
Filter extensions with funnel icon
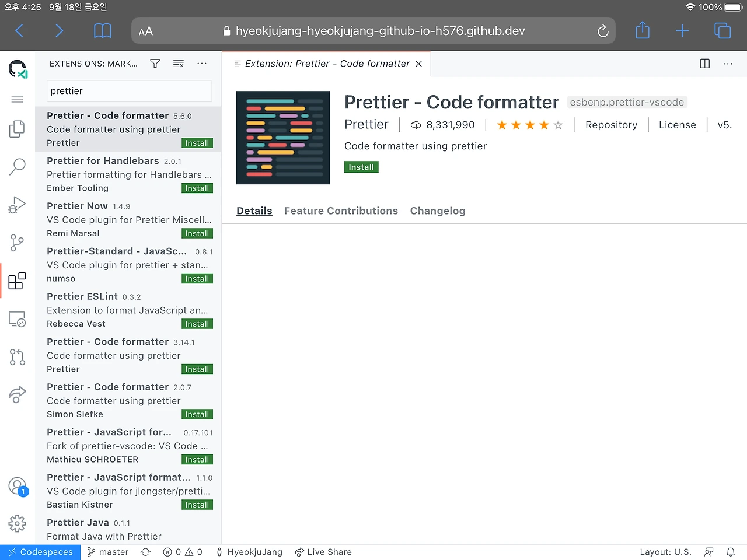coord(155,64)
